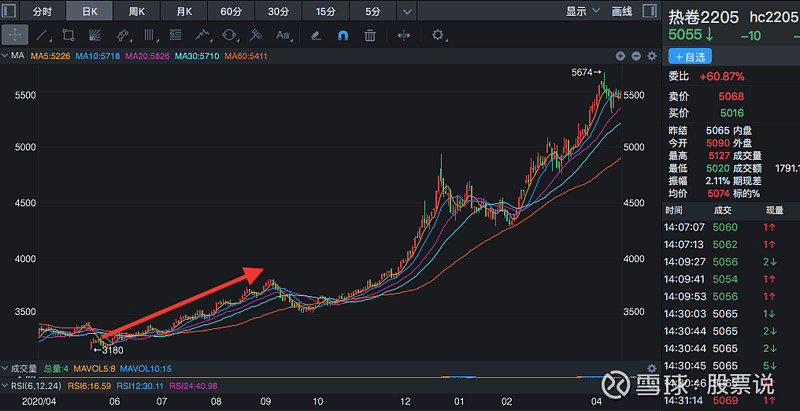Toggle the left sidebar panel icon

9,11
